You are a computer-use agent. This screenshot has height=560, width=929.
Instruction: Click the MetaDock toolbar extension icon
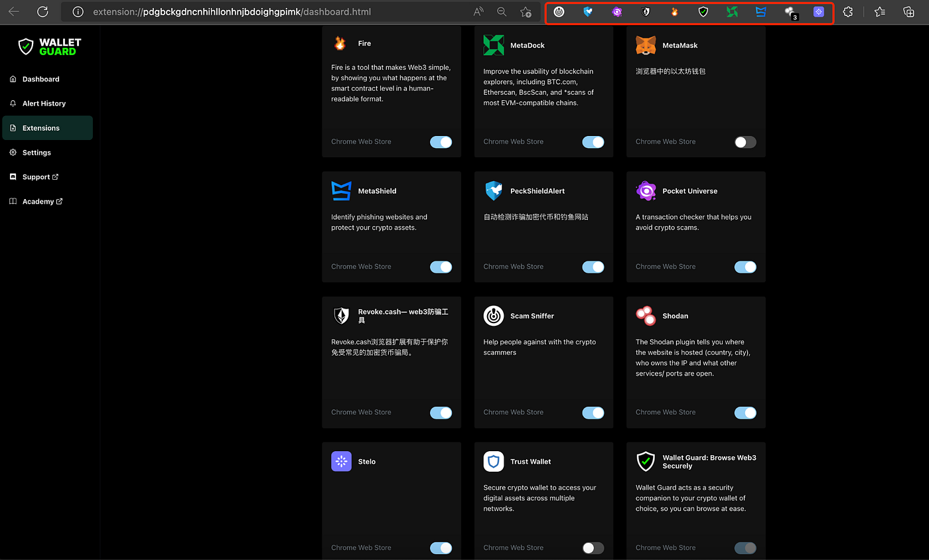pos(732,12)
